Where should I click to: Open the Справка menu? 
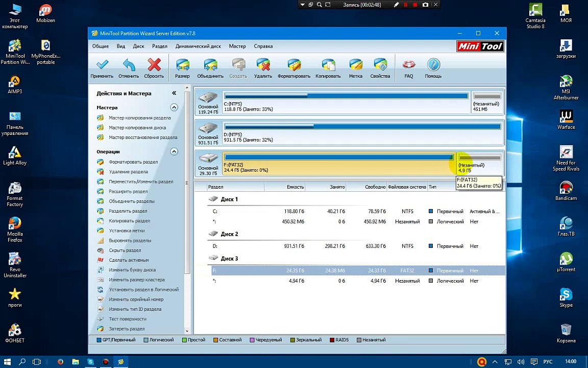pos(263,46)
